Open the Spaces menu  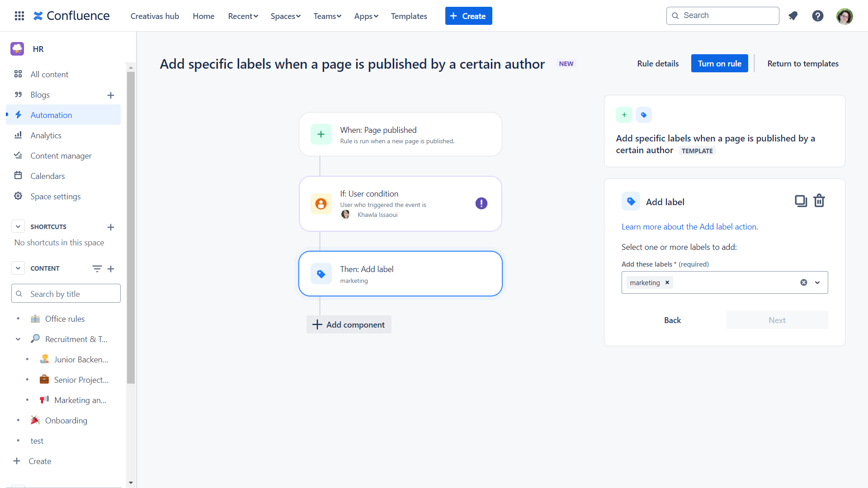click(285, 16)
